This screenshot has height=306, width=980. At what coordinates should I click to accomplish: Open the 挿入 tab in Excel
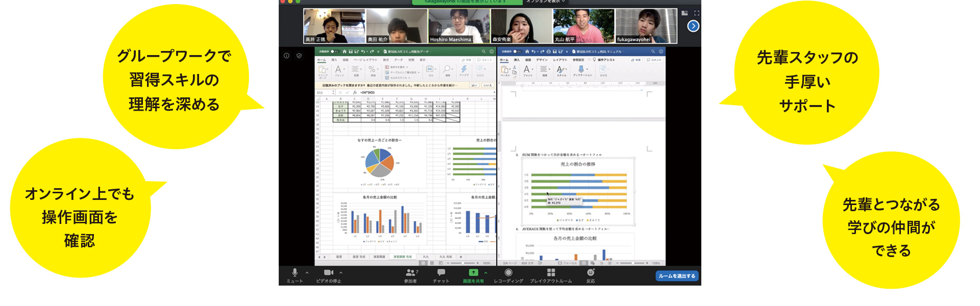334,60
